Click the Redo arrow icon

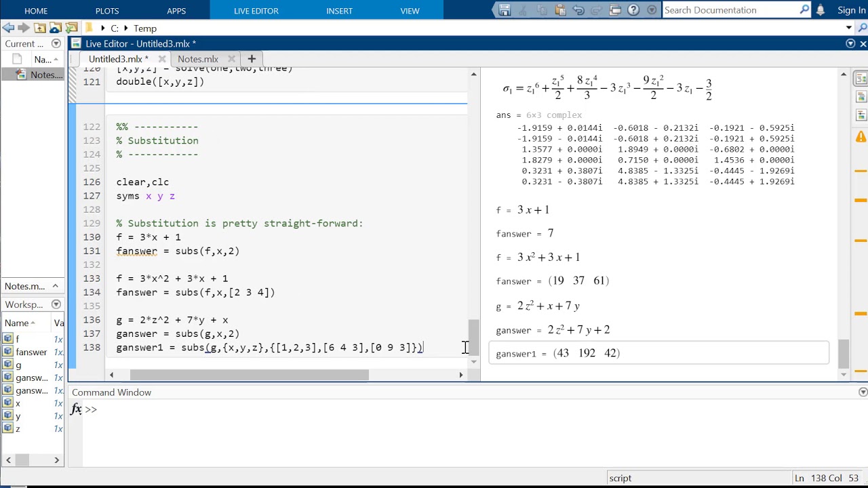point(597,9)
